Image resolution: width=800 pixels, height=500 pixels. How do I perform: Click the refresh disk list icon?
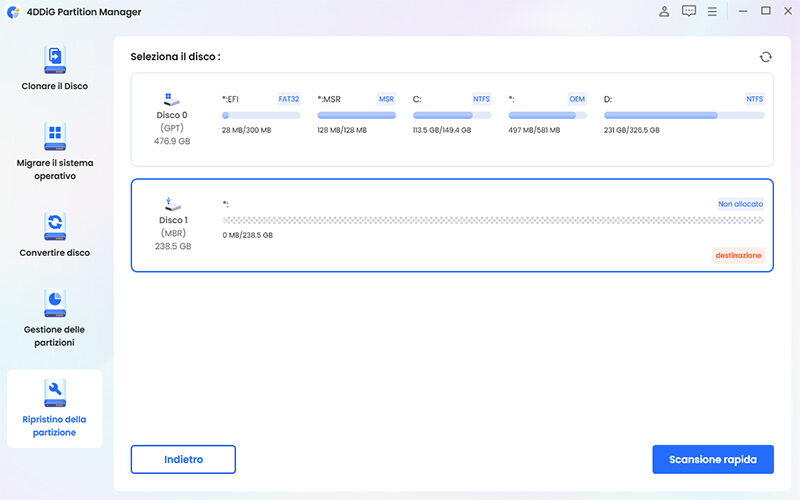765,57
